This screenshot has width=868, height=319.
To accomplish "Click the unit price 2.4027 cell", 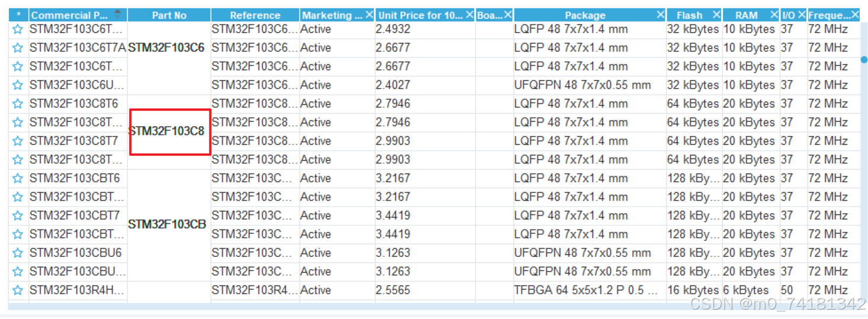I will tap(425, 85).
